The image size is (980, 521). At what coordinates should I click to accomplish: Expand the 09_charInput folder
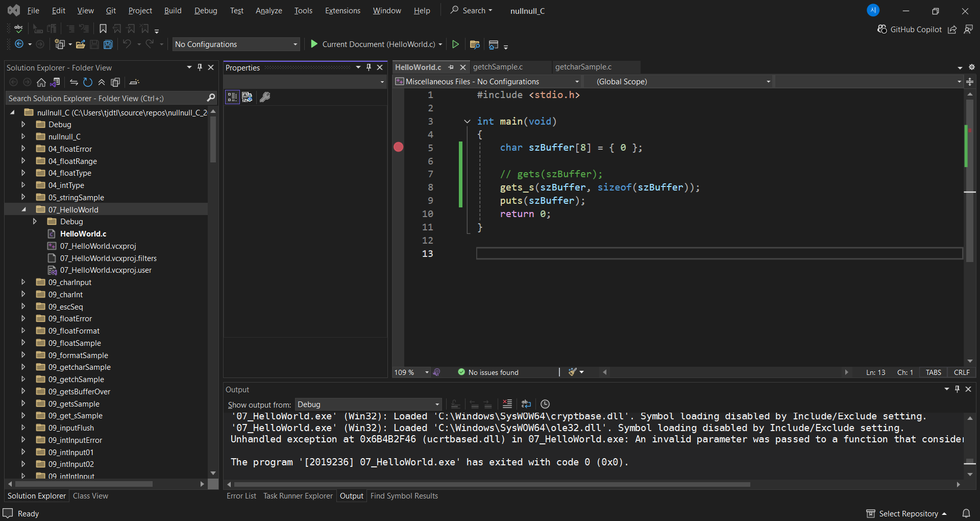[23, 282]
